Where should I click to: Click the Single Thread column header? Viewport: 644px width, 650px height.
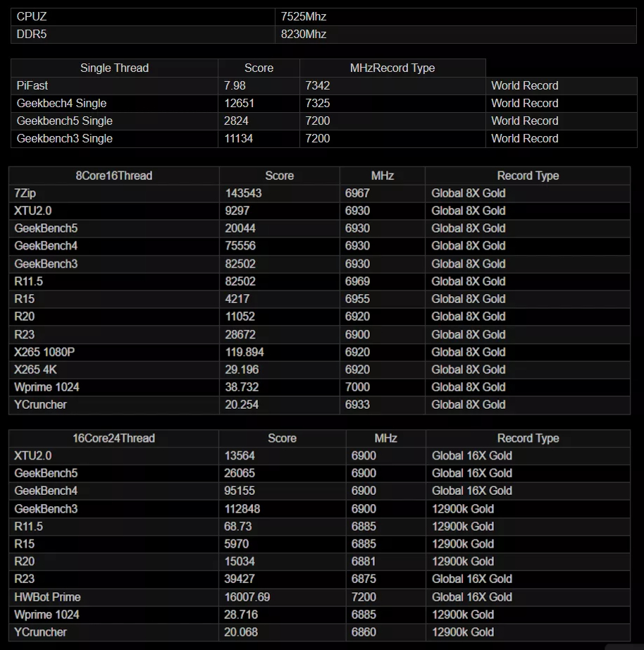click(x=114, y=68)
